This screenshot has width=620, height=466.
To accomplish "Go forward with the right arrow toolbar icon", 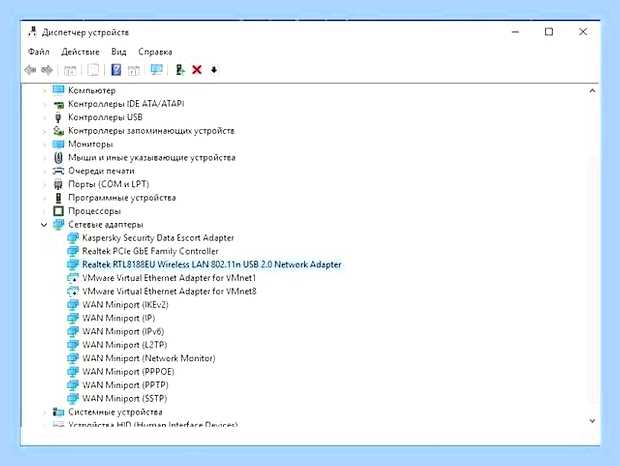I will tap(47, 70).
